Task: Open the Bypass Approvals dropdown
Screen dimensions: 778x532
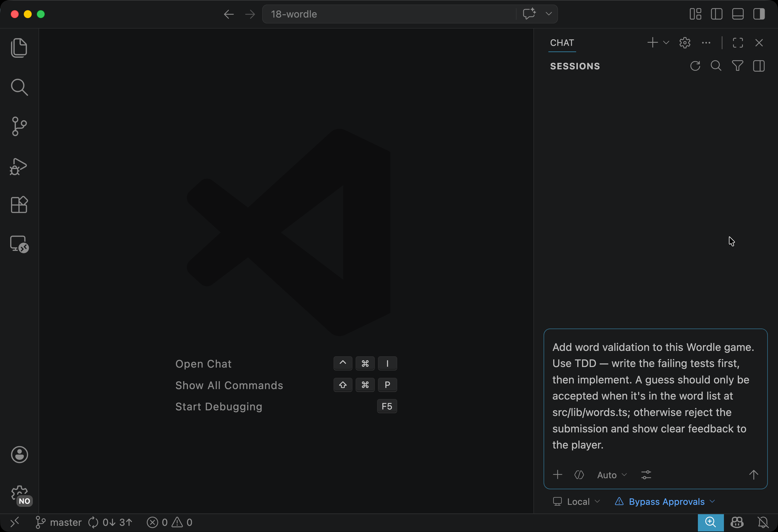Action: coord(665,501)
